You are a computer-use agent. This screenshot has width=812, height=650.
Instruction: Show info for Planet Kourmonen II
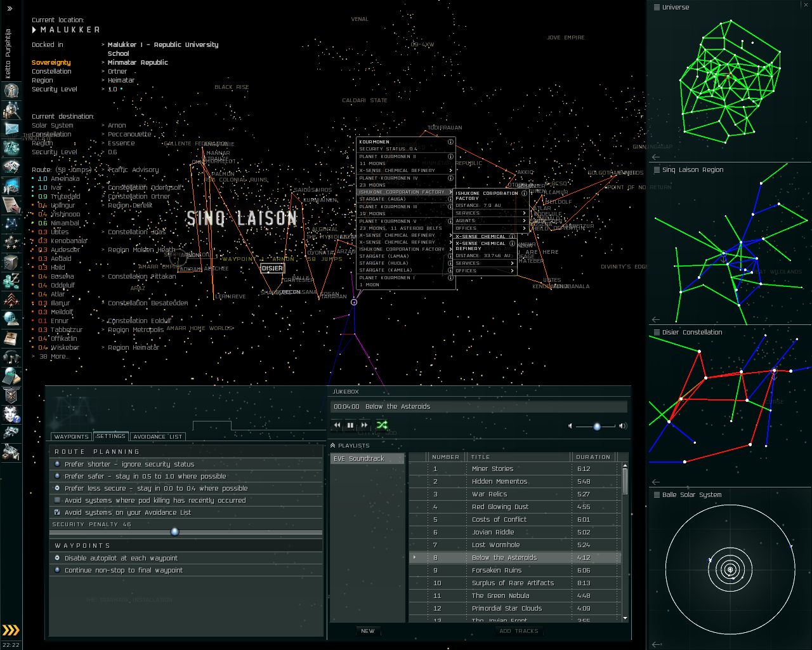tap(450, 156)
